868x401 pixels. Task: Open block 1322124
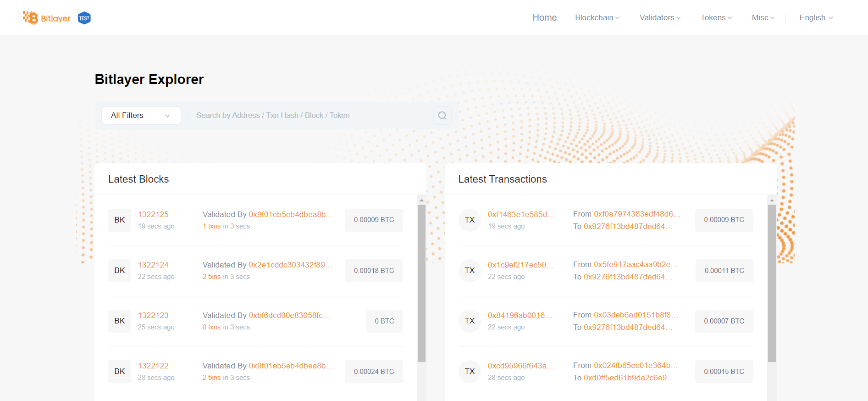pos(153,265)
